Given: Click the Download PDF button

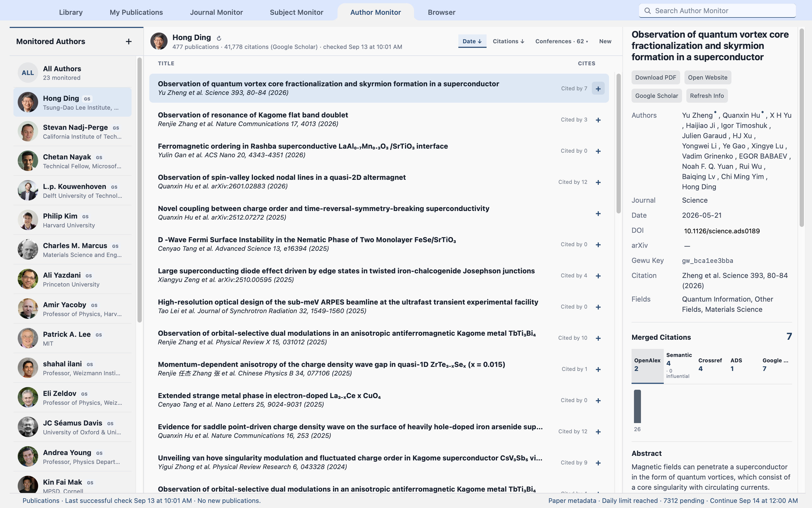Looking at the screenshot, I should click(x=655, y=78).
